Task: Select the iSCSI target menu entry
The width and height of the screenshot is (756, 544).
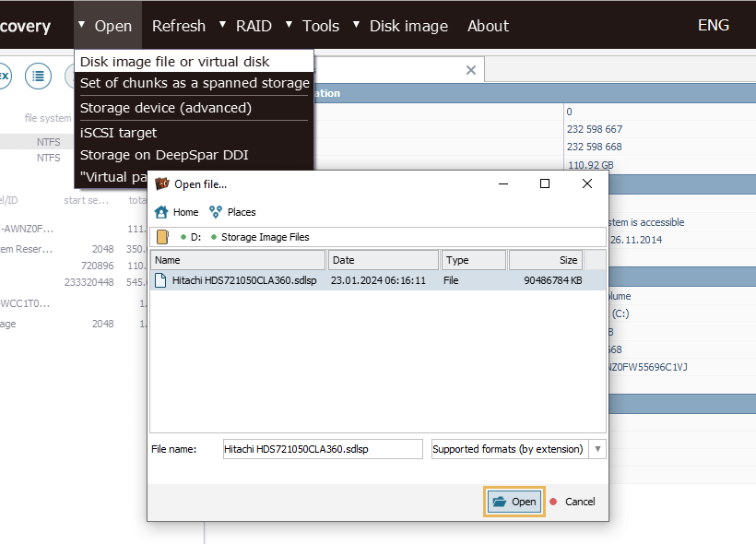Action: pos(118,133)
